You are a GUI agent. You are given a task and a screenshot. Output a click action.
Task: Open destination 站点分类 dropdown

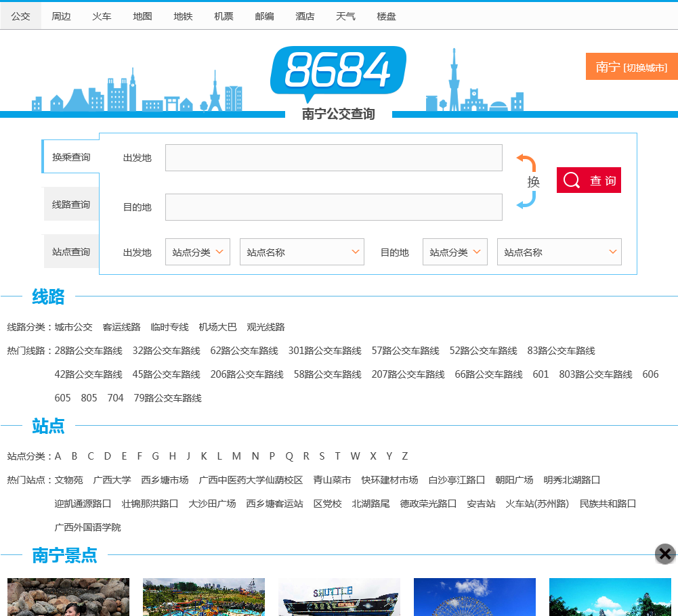point(455,252)
